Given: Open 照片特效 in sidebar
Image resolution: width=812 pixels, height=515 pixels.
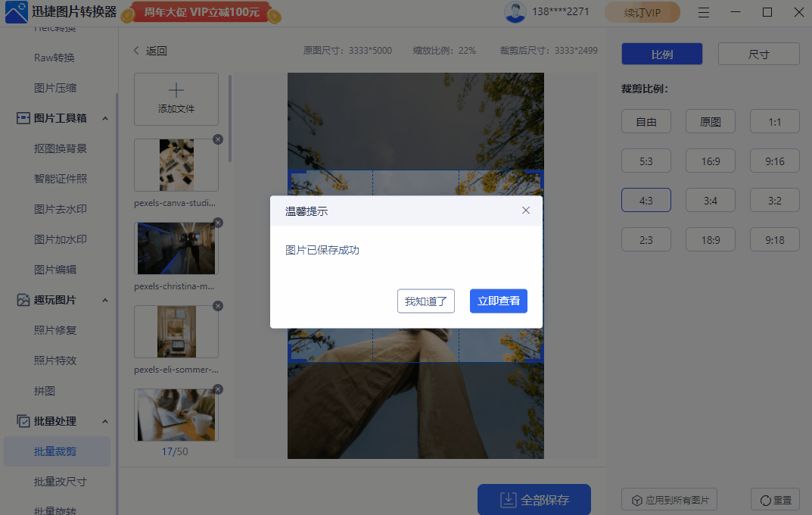Looking at the screenshot, I should point(55,360).
